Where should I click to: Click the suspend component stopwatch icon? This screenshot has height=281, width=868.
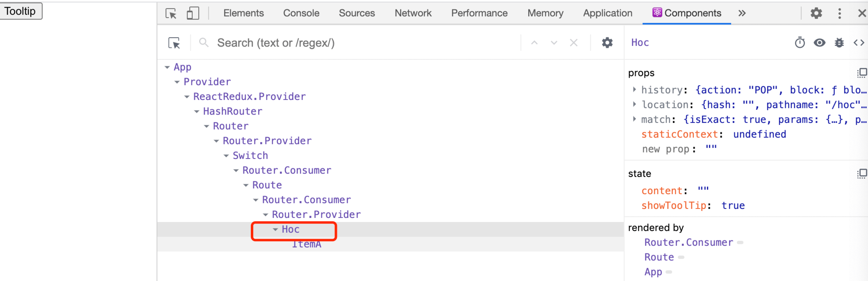coord(800,43)
